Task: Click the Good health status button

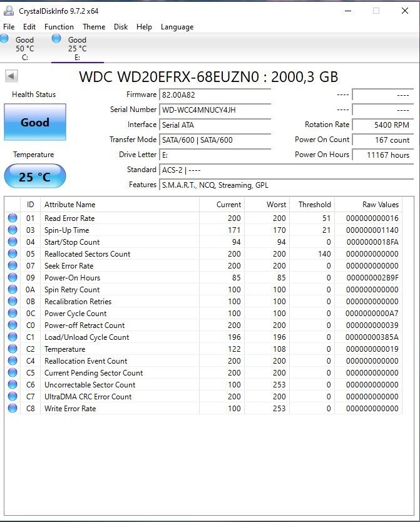Action: coord(35,122)
